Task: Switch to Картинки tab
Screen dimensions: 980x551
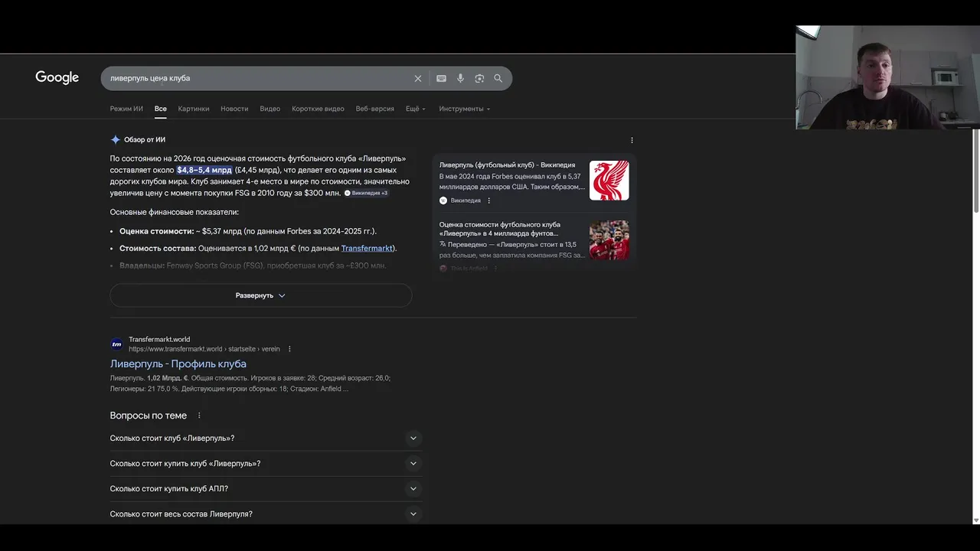Action: [194, 109]
